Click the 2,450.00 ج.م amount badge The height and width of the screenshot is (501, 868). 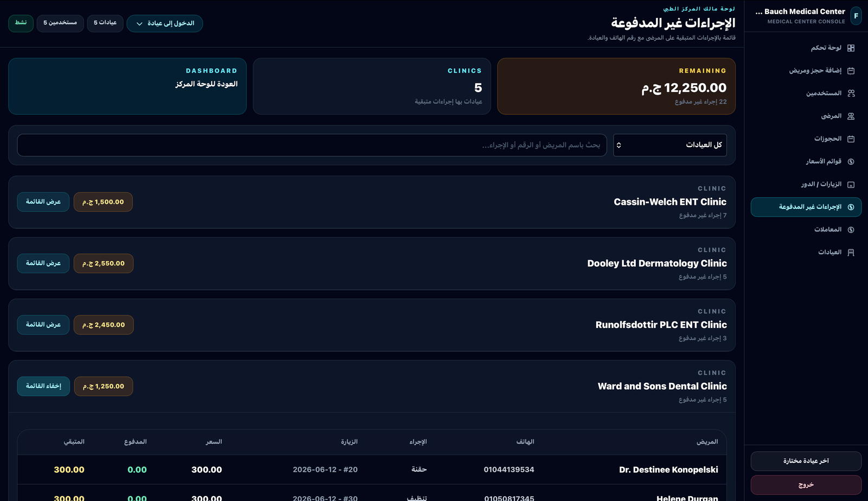click(104, 325)
